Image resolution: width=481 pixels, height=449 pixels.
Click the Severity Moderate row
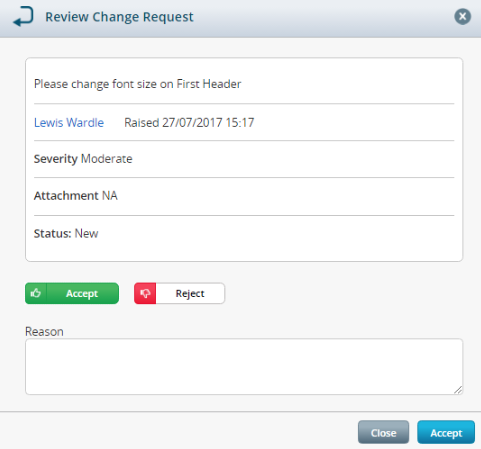point(244,159)
